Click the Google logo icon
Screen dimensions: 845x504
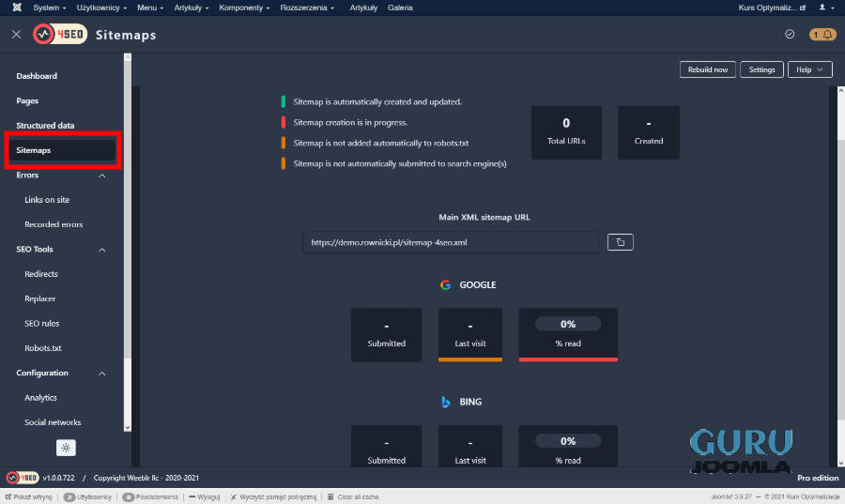click(x=445, y=284)
